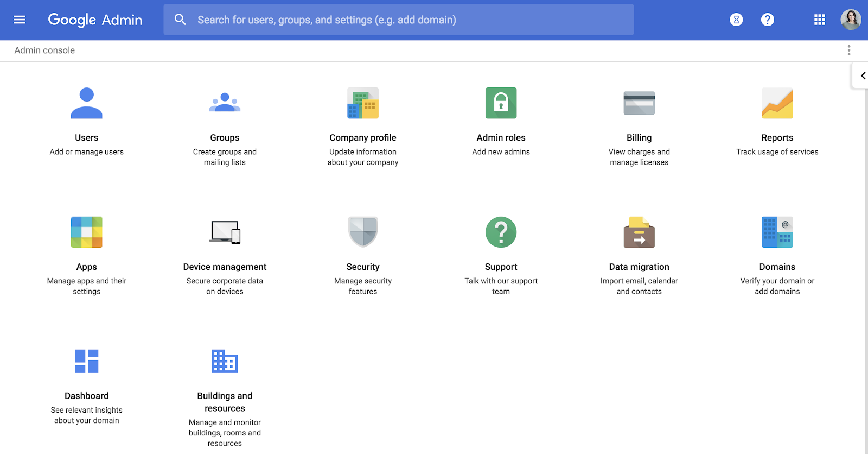The image size is (868, 461).
Task: Open the Device management laptop icon
Action: click(x=225, y=232)
